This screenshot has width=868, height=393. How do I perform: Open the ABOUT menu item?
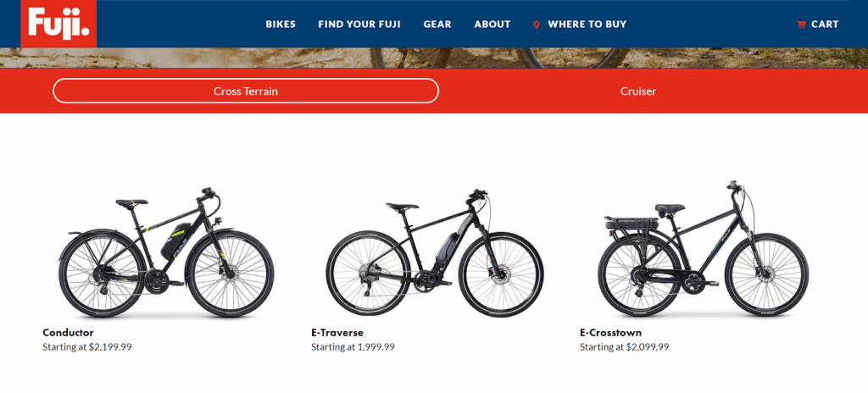(x=492, y=25)
